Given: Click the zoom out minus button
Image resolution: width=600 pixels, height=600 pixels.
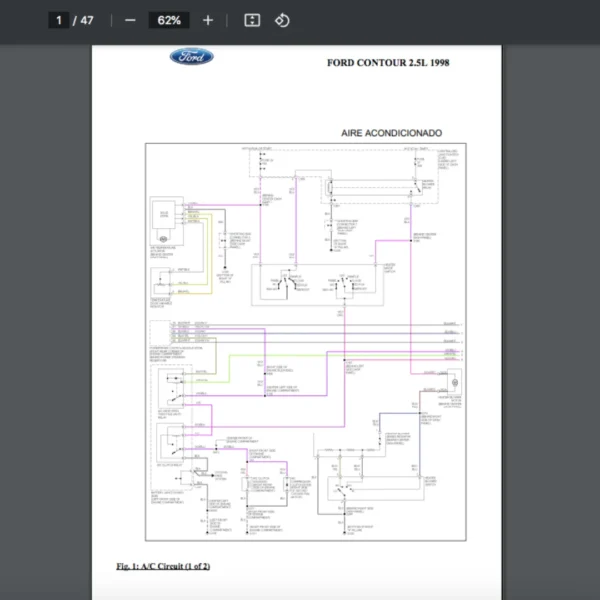Looking at the screenshot, I should pyautogui.click(x=130, y=20).
